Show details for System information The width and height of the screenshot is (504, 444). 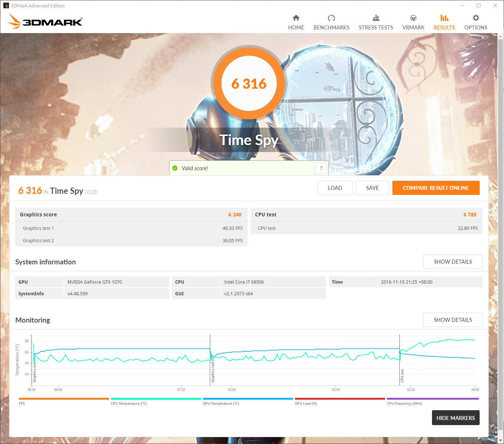pos(453,262)
